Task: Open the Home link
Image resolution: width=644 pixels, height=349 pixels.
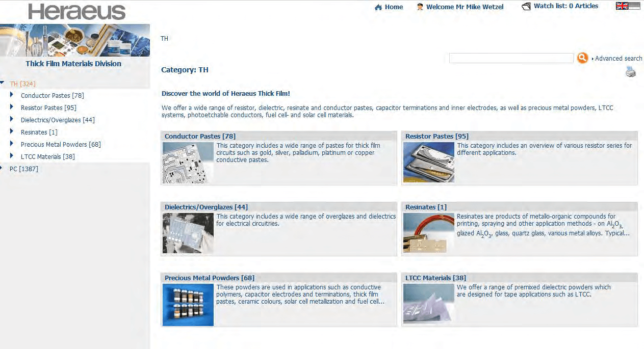Action: pyautogui.click(x=394, y=7)
